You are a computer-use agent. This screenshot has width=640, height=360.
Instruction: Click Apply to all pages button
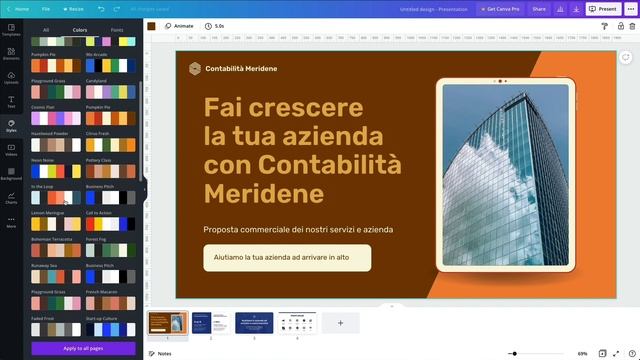click(x=83, y=349)
